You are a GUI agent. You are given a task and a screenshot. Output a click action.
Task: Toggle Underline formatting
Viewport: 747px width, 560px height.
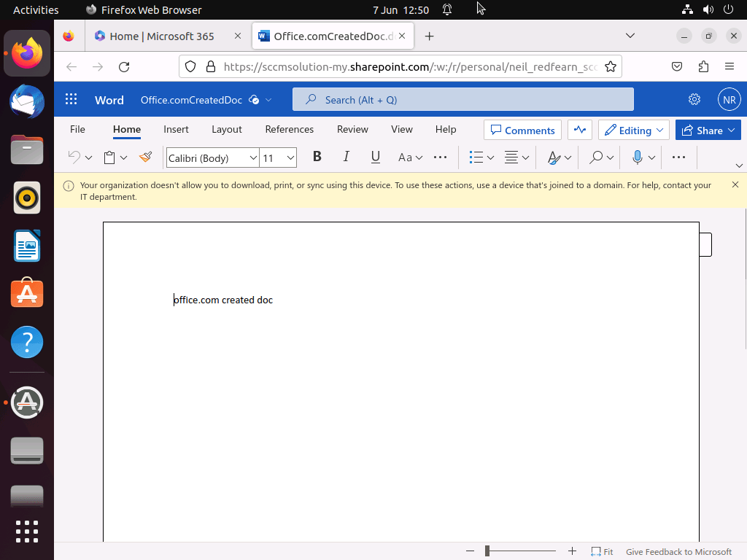point(376,157)
